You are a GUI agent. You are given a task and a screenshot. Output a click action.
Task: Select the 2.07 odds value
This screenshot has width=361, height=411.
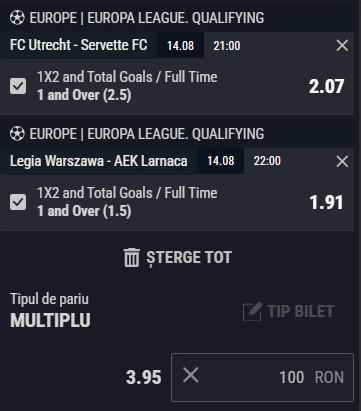point(326,86)
